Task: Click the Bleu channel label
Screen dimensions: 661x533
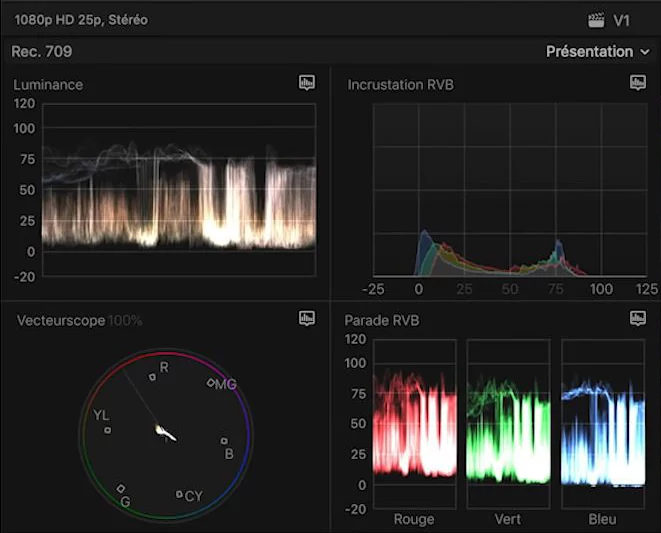Action: (x=602, y=519)
